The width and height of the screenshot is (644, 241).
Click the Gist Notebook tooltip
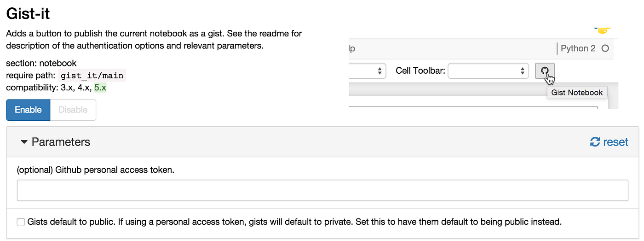tap(577, 93)
